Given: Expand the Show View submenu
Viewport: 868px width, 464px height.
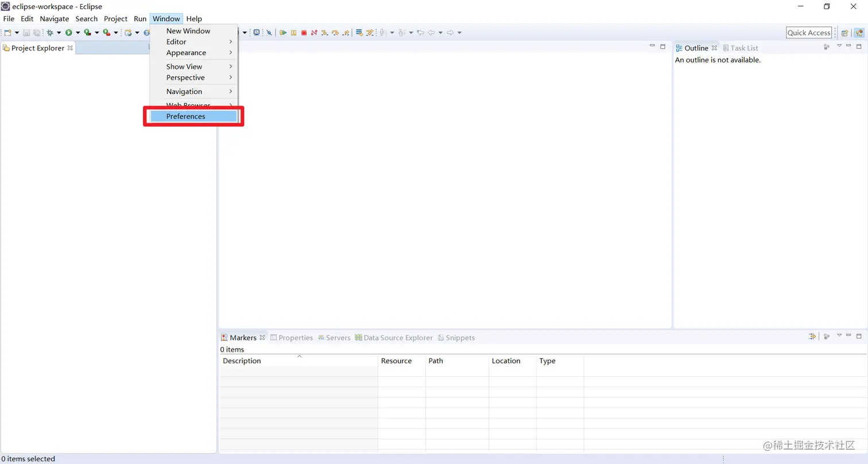Looking at the screenshot, I should point(193,67).
